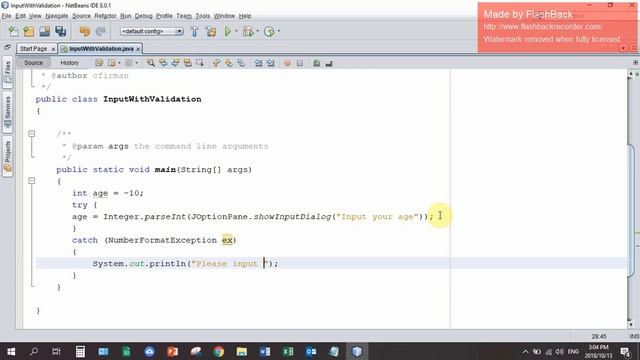Select the InputWithValidation.java tab
640x360 pixels.
pyautogui.click(x=101, y=49)
